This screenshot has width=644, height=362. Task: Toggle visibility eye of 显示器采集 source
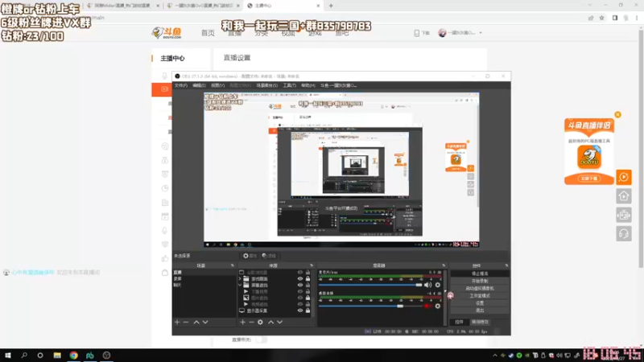[x=300, y=311]
